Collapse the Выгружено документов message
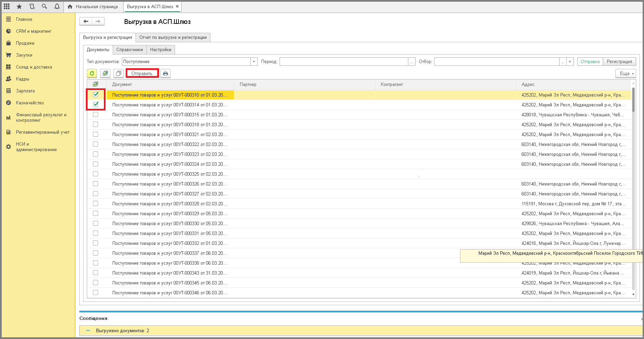This screenshot has height=339, width=644. (88, 330)
